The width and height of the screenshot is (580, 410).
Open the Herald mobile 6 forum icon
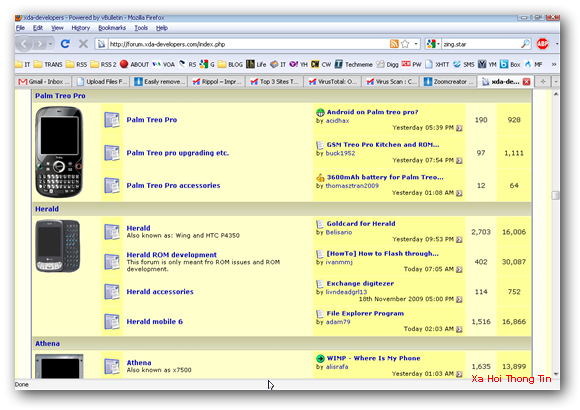click(112, 322)
